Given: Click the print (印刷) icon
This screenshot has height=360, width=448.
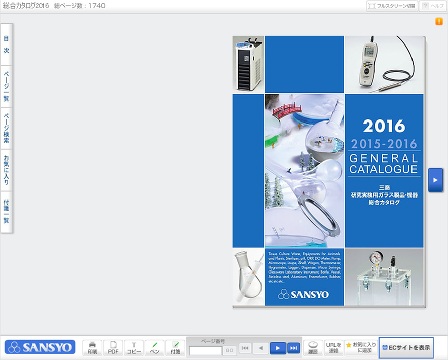Looking at the screenshot, I should tap(92, 348).
